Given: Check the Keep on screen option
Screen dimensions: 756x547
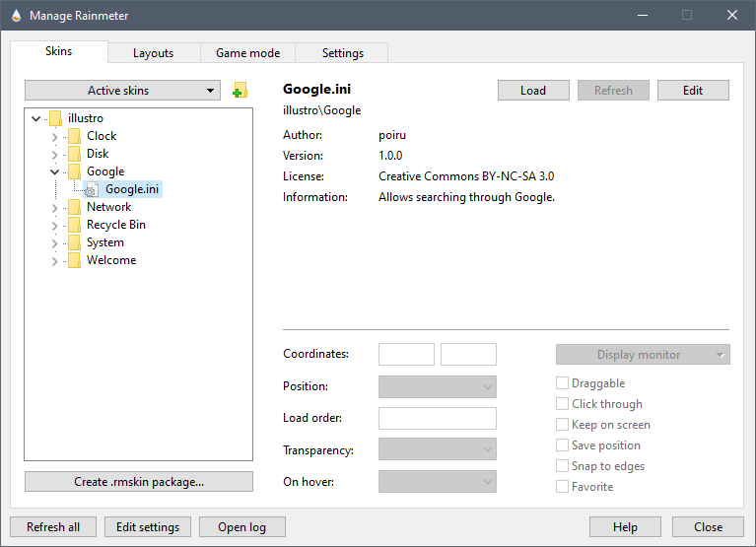Looking at the screenshot, I should click(562, 425).
